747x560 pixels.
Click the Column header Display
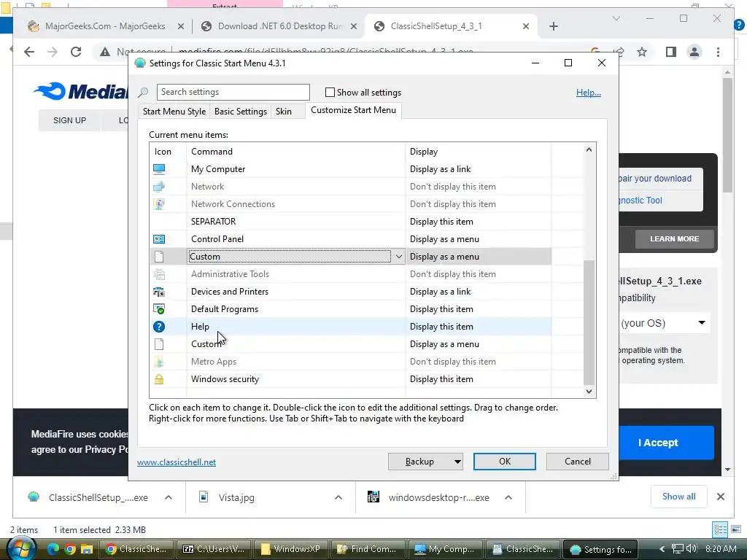pos(424,152)
